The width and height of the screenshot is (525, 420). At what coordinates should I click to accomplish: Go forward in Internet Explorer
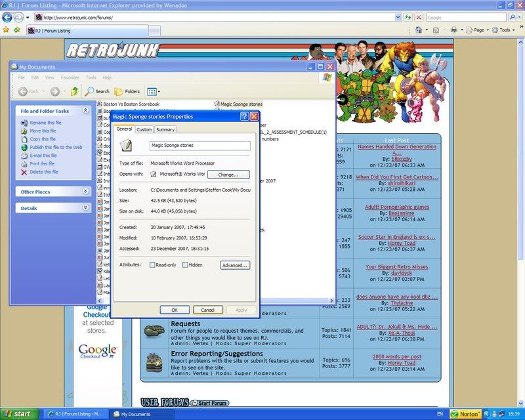19,17
